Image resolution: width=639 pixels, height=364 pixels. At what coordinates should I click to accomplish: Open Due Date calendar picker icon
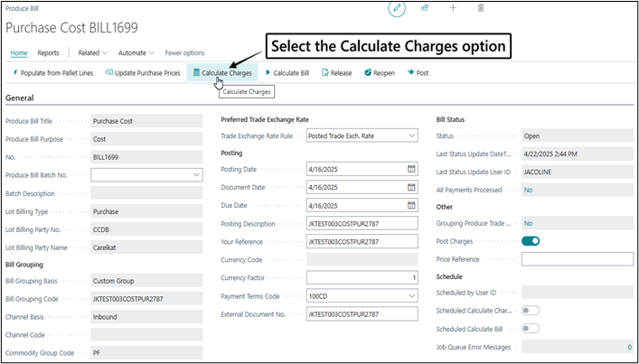click(x=411, y=205)
